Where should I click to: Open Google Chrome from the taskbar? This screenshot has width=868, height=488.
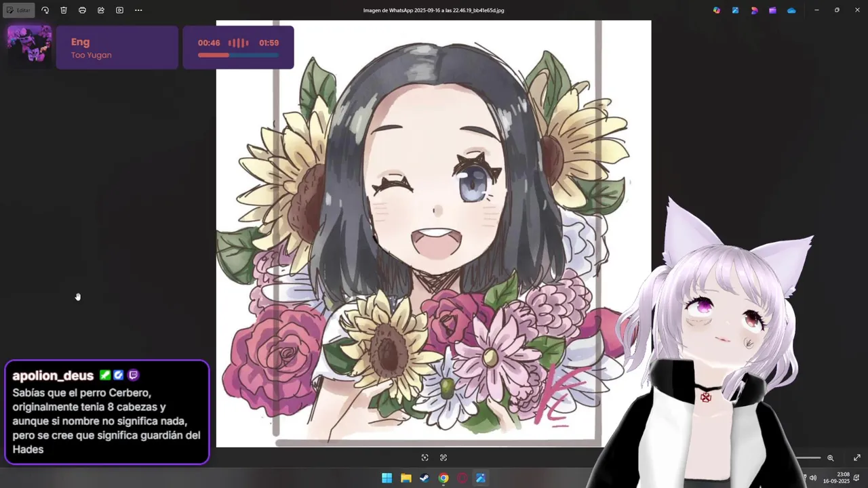(443, 478)
